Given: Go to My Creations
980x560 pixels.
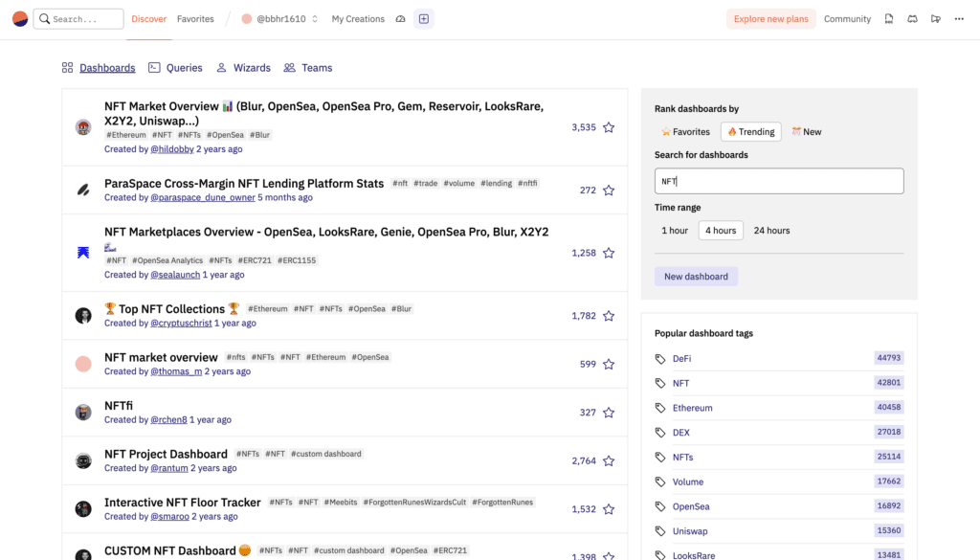Looking at the screenshot, I should pyautogui.click(x=358, y=19).
